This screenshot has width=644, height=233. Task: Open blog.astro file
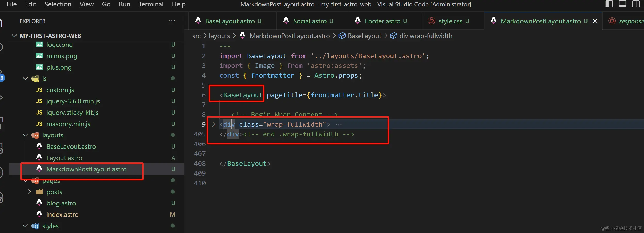tap(61, 203)
